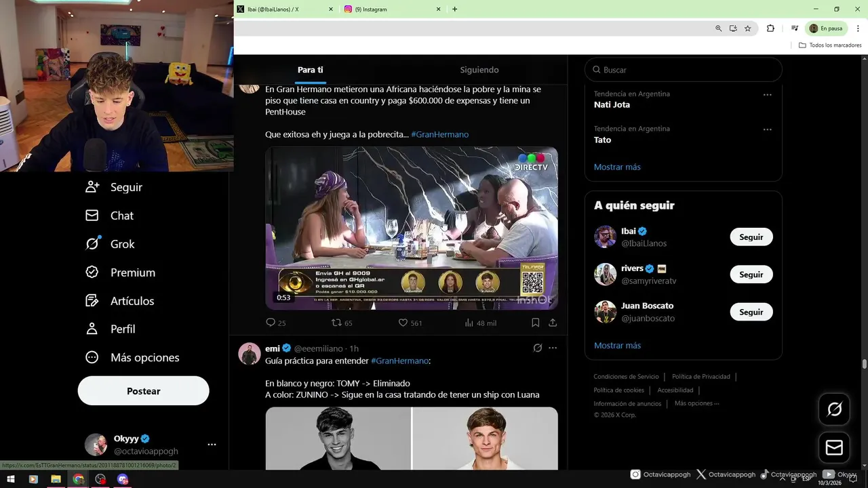Screen dimensions: 868x488
Task: Click Mostrar más under trends
Action: tap(617, 167)
